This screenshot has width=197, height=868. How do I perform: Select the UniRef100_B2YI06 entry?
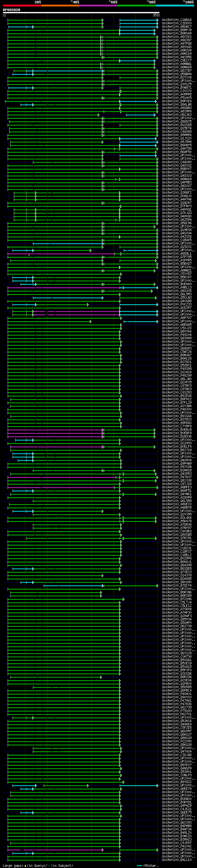pyautogui.click(x=177, y=78)
